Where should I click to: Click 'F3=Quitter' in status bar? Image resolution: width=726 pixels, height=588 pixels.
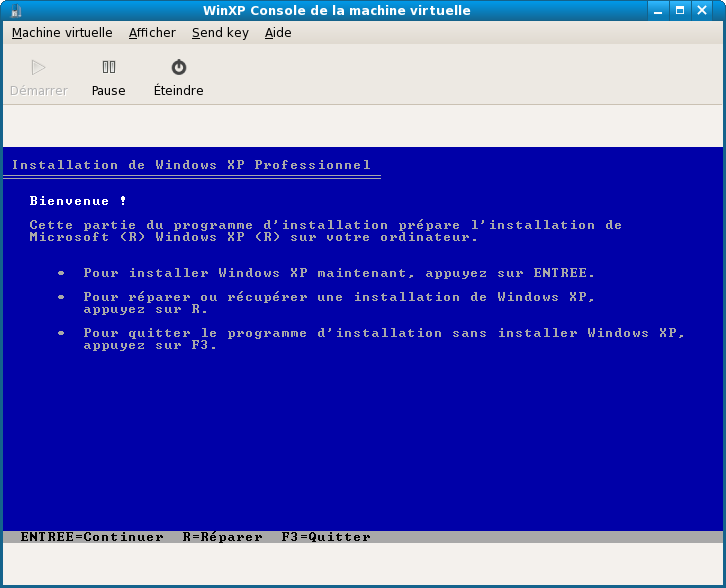tap(326, 537)
